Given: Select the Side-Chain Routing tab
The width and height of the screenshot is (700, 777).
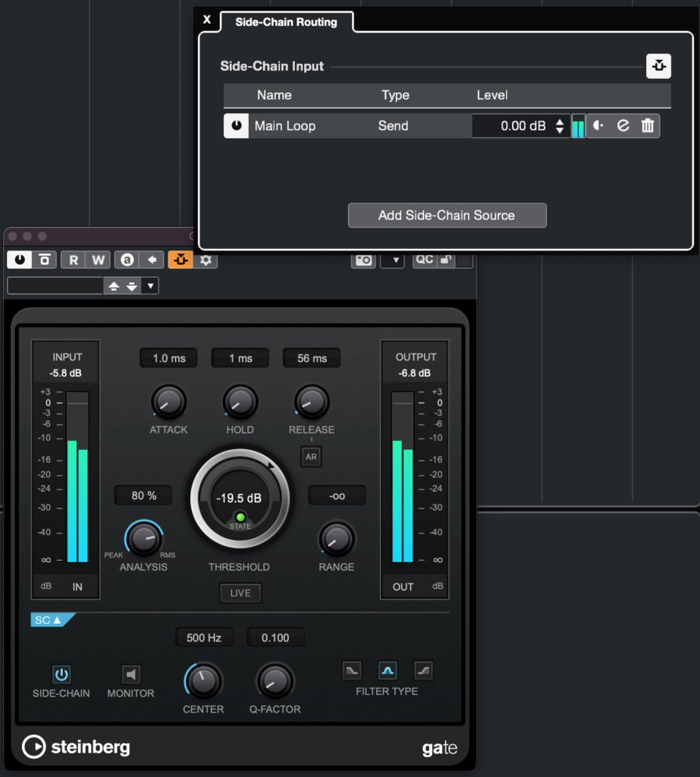Looking at the screenshot, I should point(287,22).
